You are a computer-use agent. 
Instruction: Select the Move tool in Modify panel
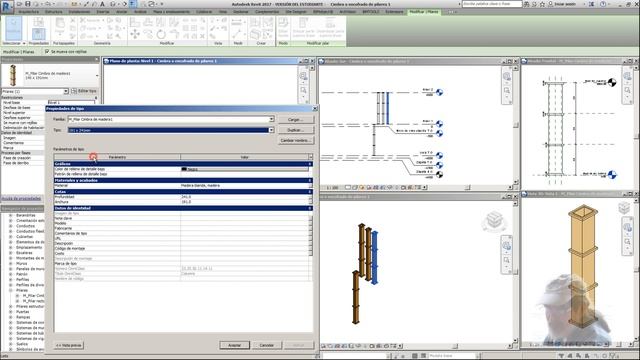[x=134, y=35]
